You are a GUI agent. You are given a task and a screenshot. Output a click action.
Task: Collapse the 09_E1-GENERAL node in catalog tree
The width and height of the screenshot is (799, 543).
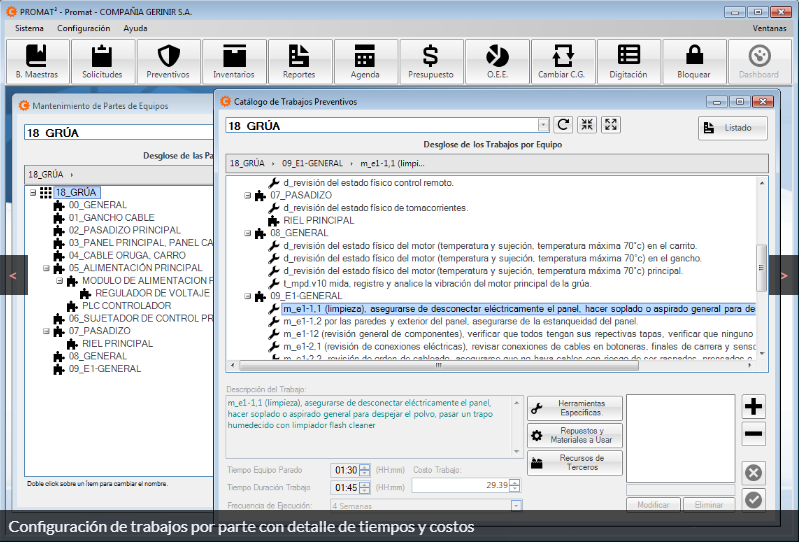pos(248,296)
